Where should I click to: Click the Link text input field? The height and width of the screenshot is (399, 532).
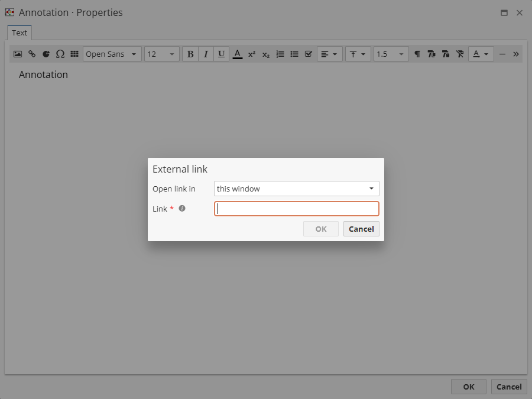point(296,208)
